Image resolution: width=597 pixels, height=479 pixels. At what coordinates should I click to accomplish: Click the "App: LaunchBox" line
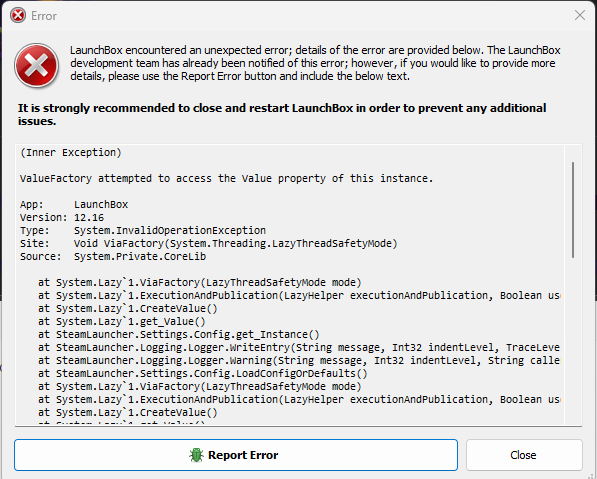74,204
